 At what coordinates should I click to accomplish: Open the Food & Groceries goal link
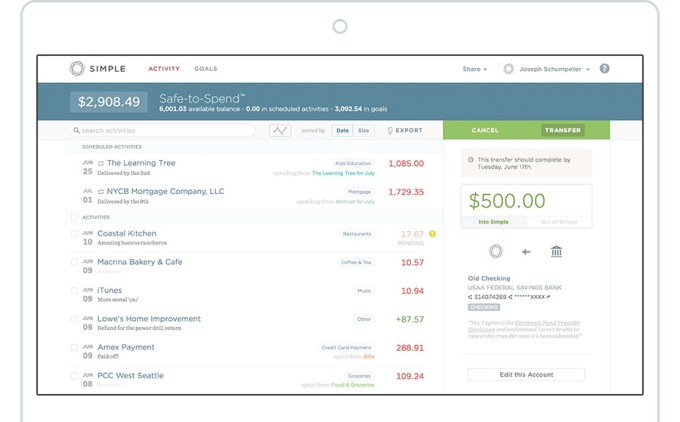[x=353, y=385]
